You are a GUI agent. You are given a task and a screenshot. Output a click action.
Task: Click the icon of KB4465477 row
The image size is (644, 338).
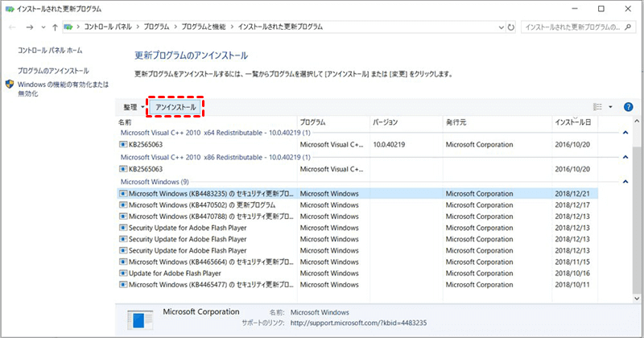(x=123, y=285)
